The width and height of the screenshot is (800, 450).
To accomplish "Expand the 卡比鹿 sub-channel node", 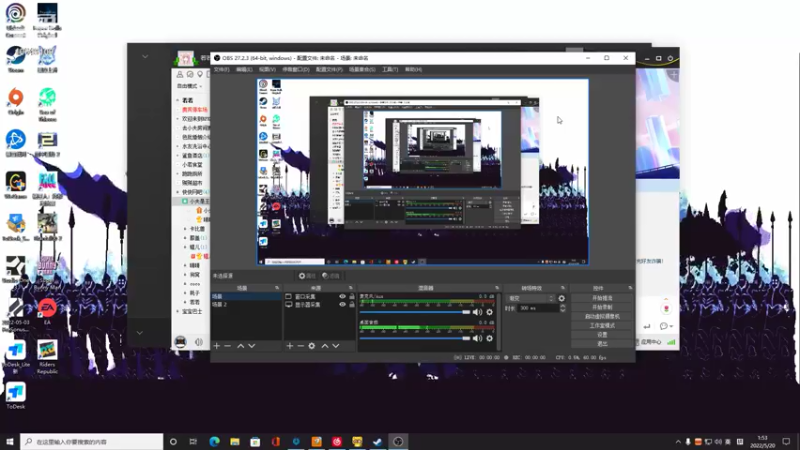I will coord(185,229).
